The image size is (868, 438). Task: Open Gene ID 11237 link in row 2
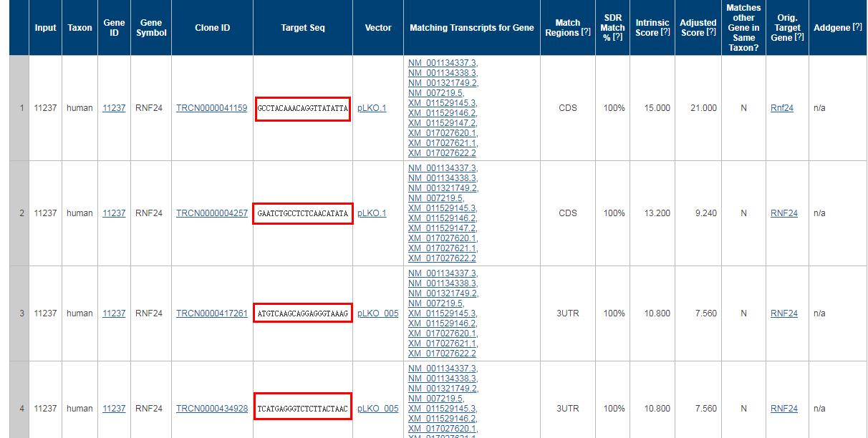[114, 213]
